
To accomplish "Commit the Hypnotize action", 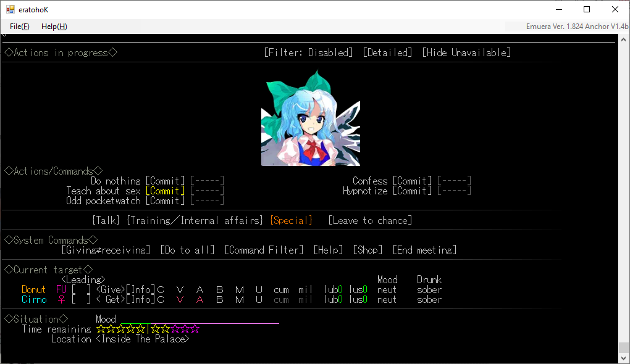I will click(412, 191).
